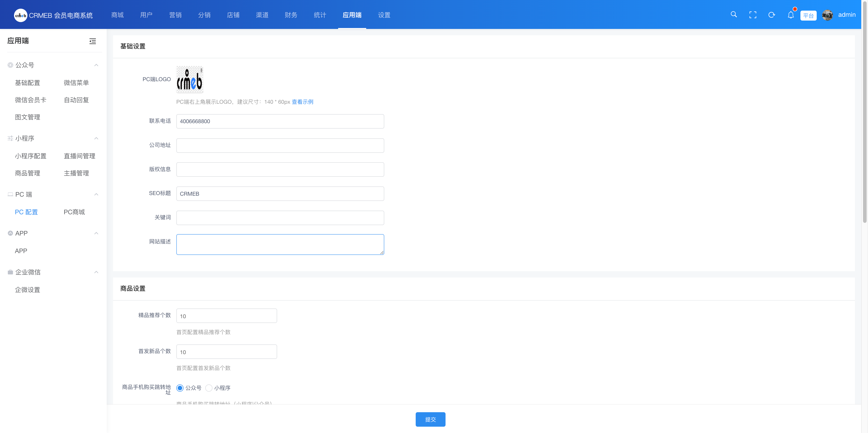868x433 pixels.
Task: Click the admin avatar in top right
Action: [x=828, y=15]
